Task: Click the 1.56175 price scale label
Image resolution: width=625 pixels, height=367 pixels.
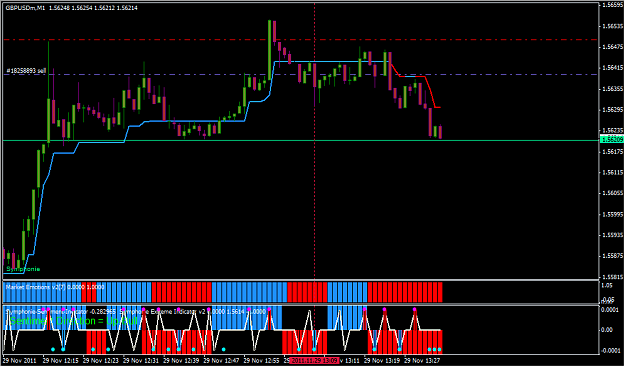Action: click(x=613, y=152)
